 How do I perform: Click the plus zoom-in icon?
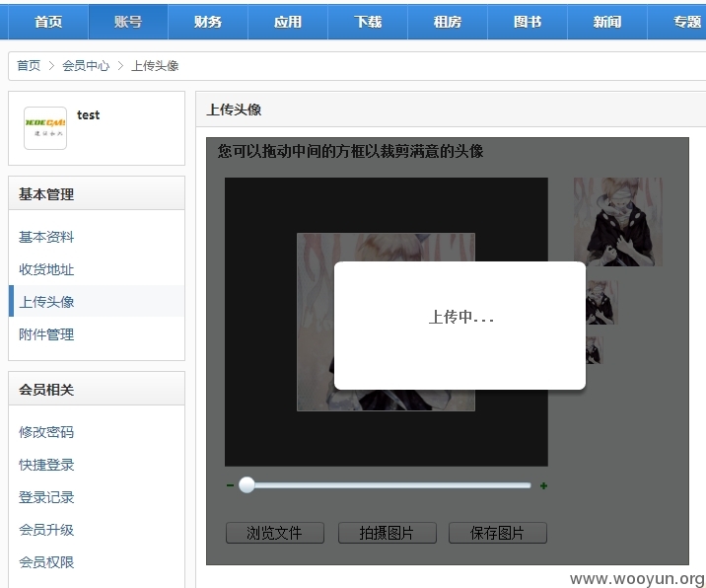(543, 485)
